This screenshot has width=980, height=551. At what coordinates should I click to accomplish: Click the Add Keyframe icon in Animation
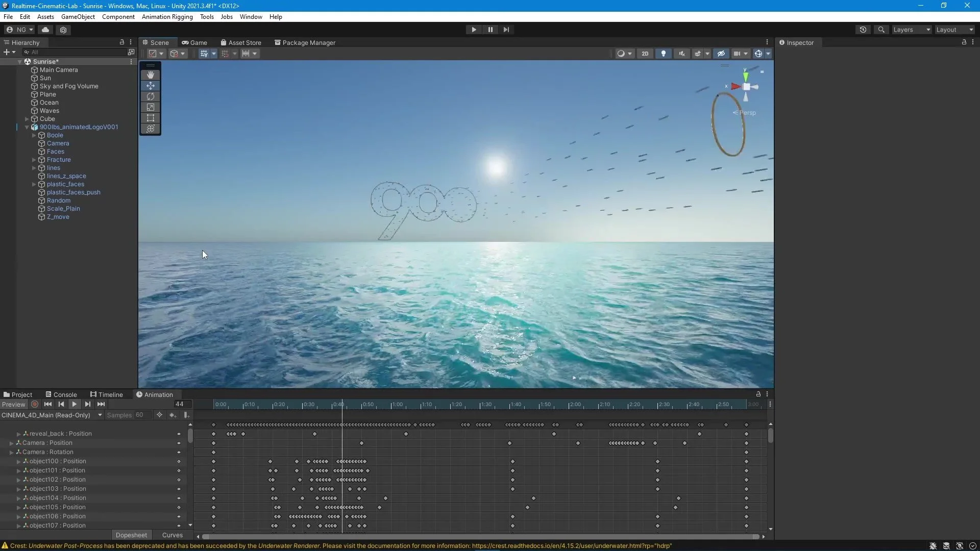[173, 415]
